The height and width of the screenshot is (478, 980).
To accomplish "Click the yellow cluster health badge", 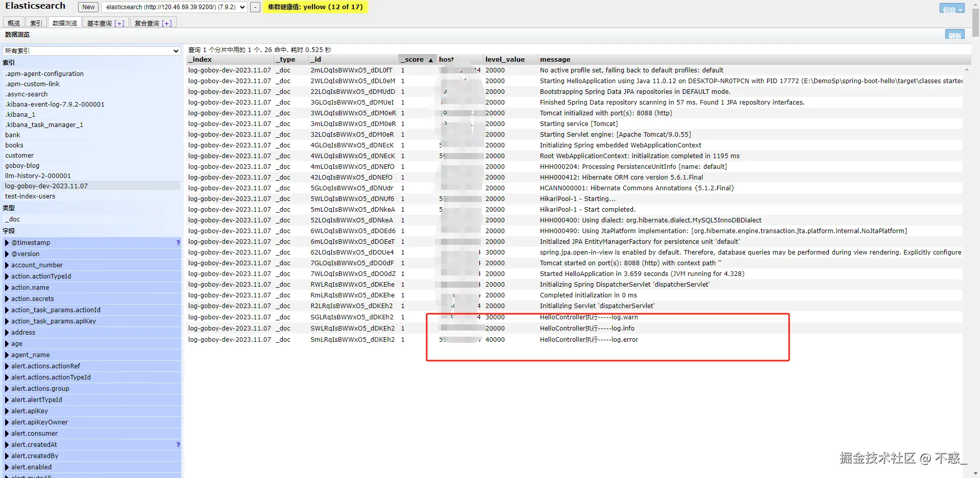I will click(315, 7).
